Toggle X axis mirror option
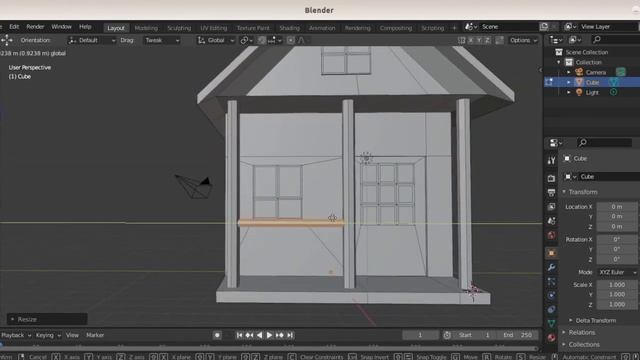 click(471, 40)
